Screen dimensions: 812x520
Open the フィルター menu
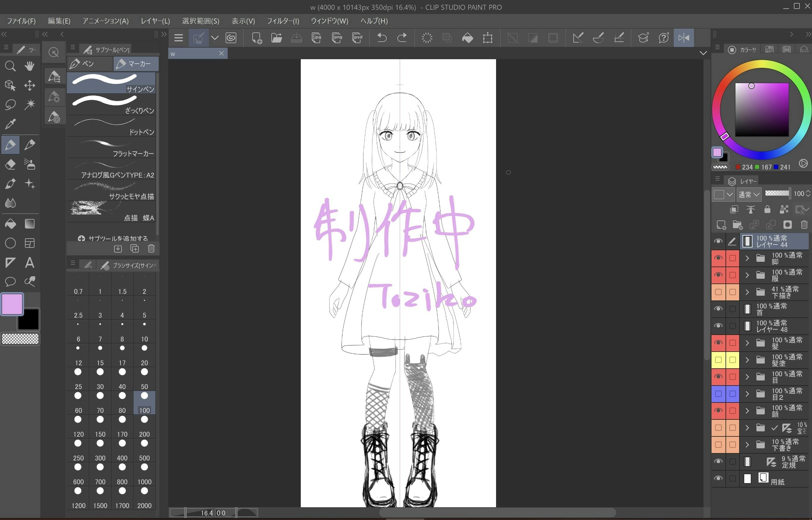[x=283, y=21]
